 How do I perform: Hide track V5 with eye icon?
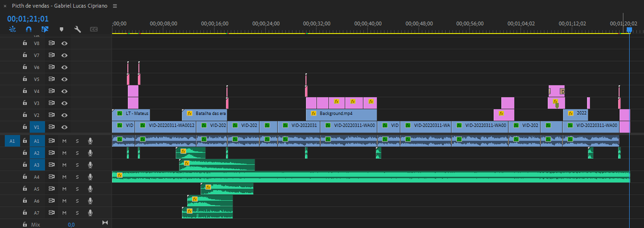[64, 79]
